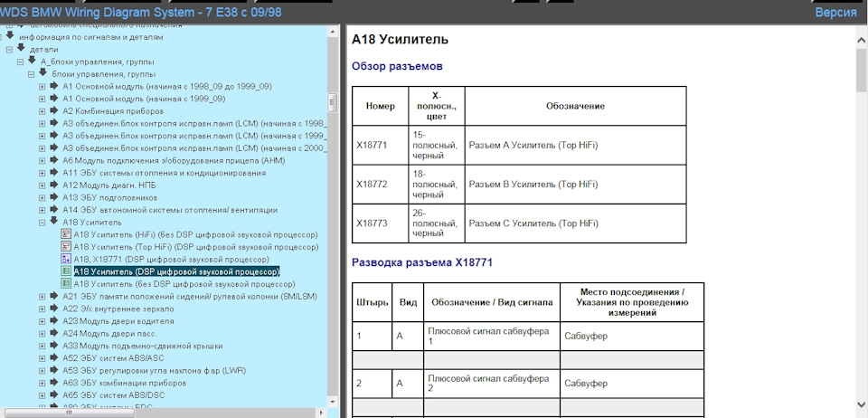Expand the A24 Модуль двери пасс. node

(42, 334)
